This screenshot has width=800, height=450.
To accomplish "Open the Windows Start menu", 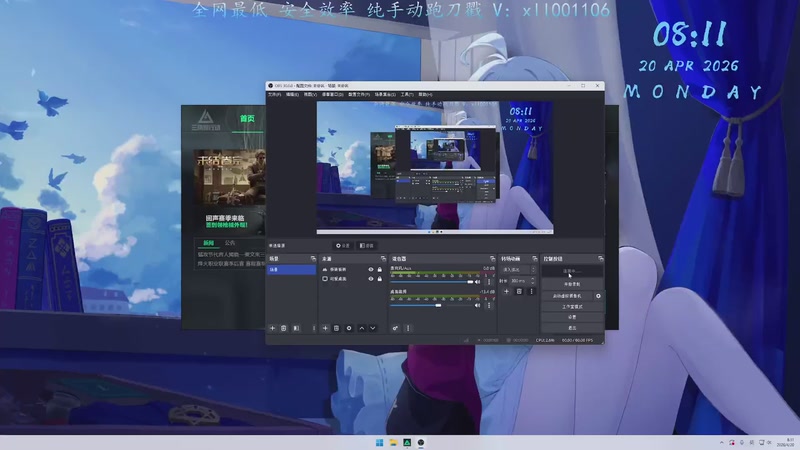I will click(x=379, y=442).
